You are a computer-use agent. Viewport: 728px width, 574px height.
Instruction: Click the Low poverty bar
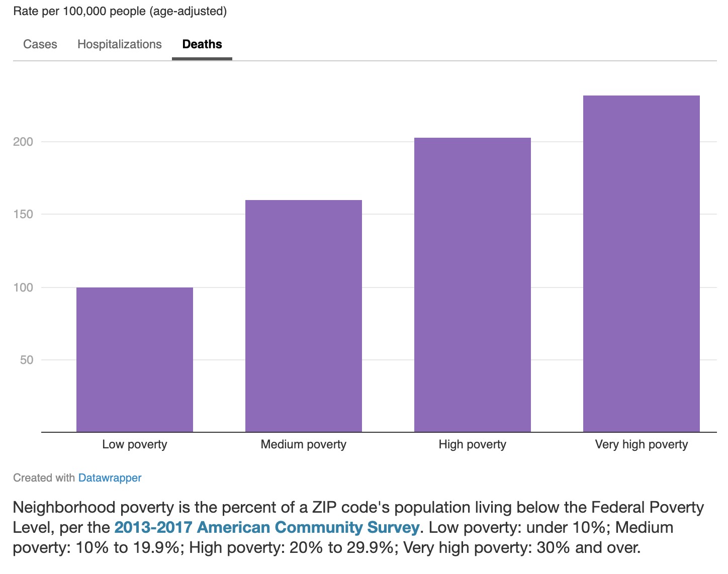coord(135,359)
